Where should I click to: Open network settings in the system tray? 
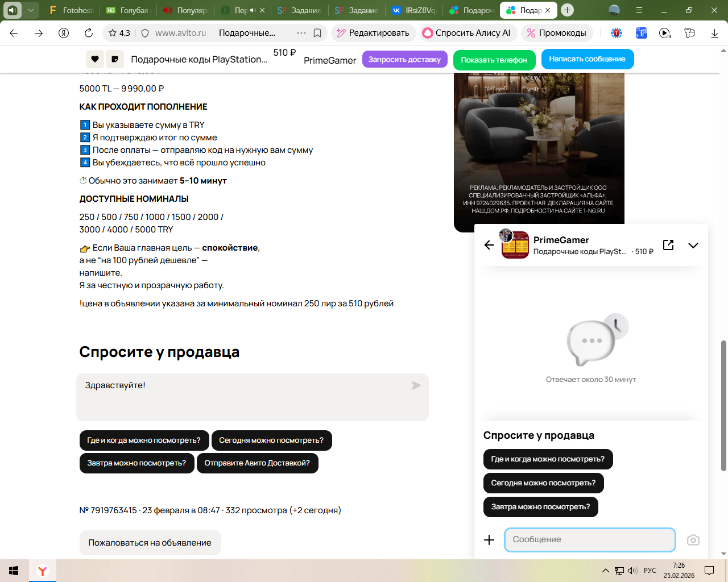[619, 571]
